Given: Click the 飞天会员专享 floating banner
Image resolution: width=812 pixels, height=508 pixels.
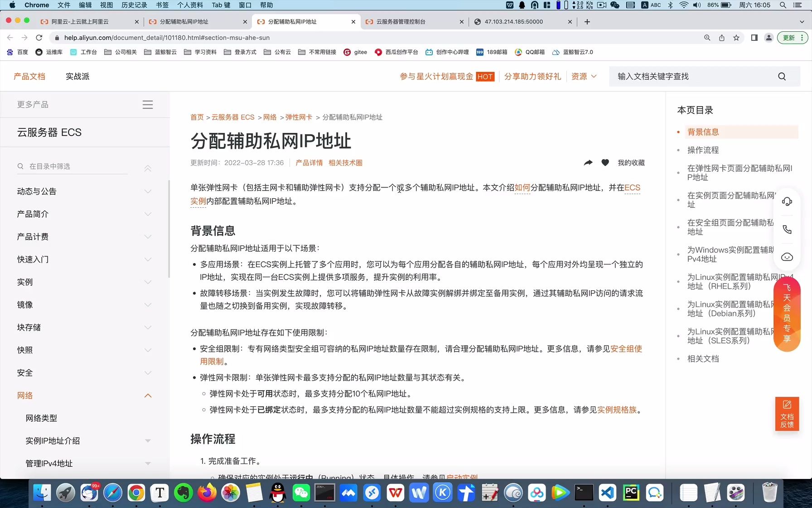Looking at the screenshot, I should tap(787, 314).
